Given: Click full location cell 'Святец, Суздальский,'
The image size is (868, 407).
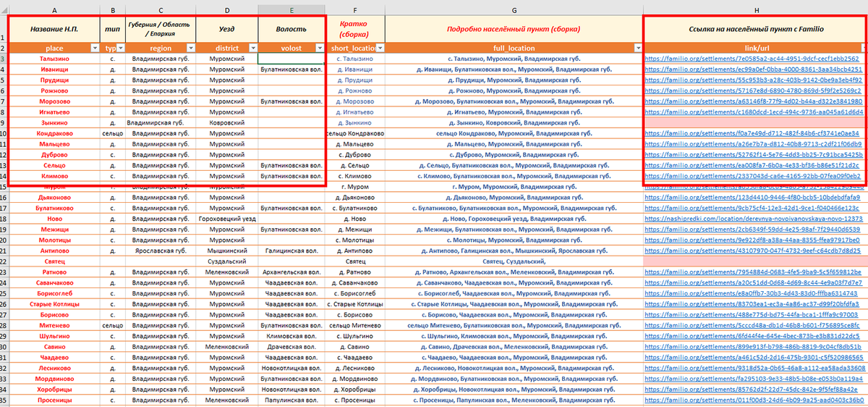Looking at the screenshot, I should click(x=514, y=261).
